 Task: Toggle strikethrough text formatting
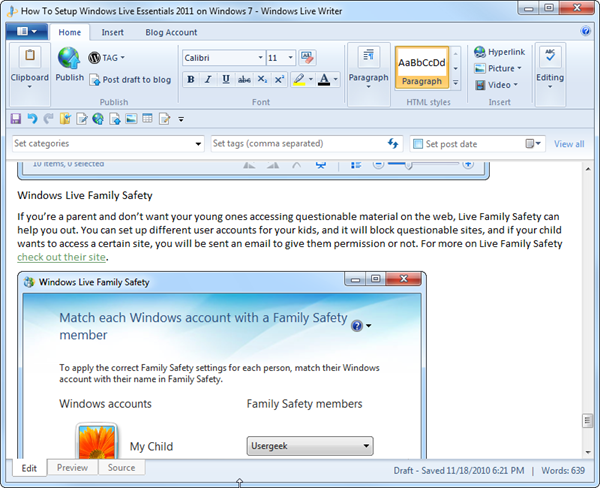pos(243,79)
